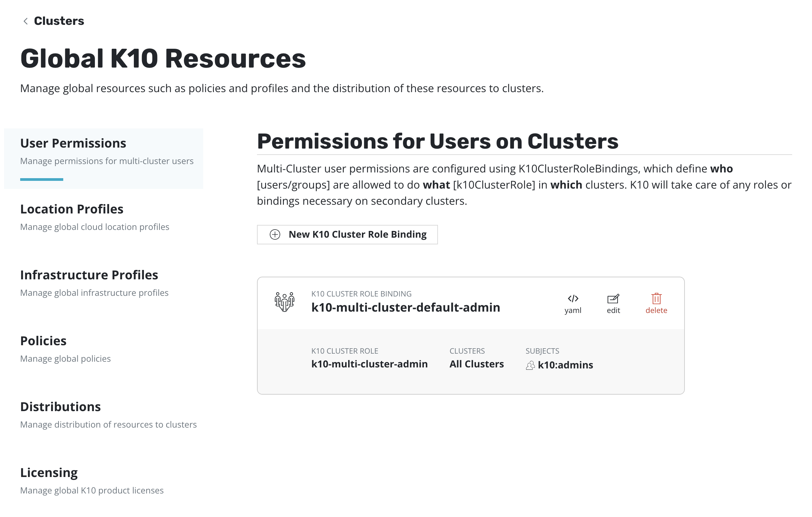Click the edit pencil icon
The width and height of the screenshot is (812, 517).
coord(613,299)
